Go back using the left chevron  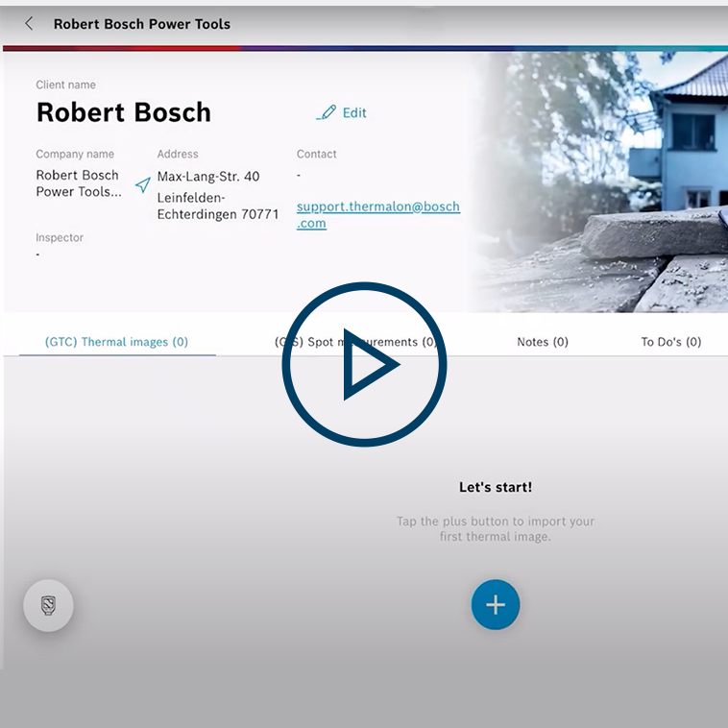pos(29,24)
